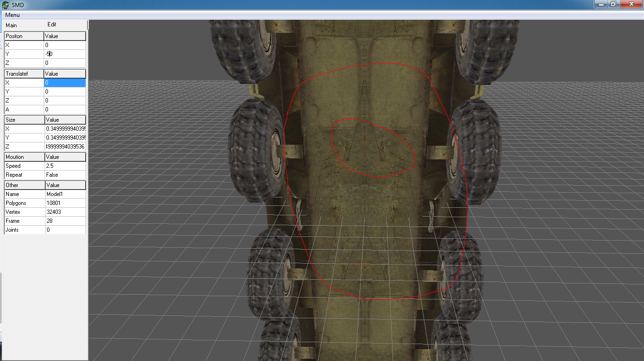This screenshot has width=644, height=361.
Task: Select the X label under Positon
Action: (x=24, y=45)
